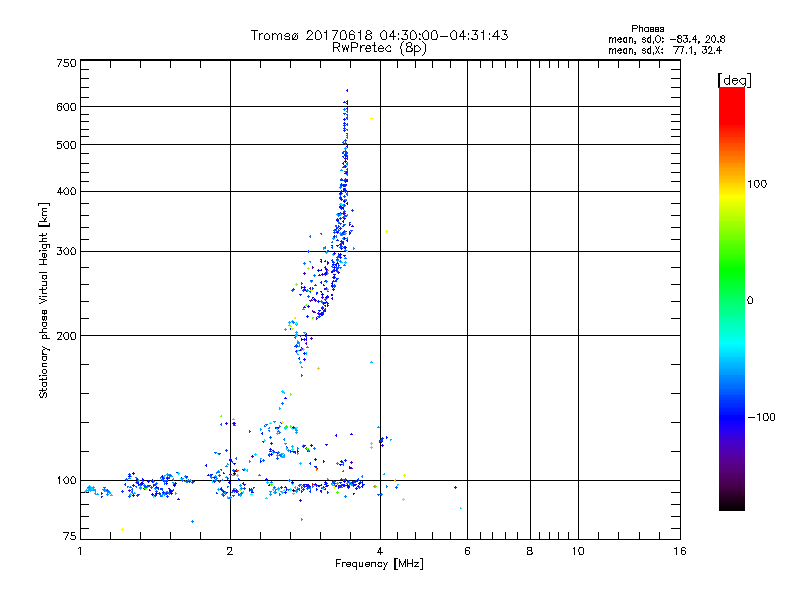The image size is (800, 600).
Task: Click the 'mean, sd,X: 77.1, 32.4' line
Action: click(x=665, y=50)
